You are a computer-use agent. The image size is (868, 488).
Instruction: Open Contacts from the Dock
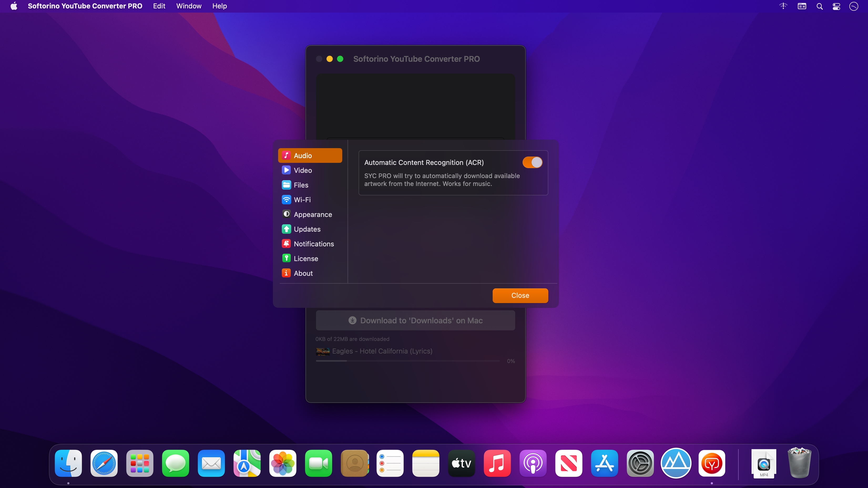[x=354, y=463]
